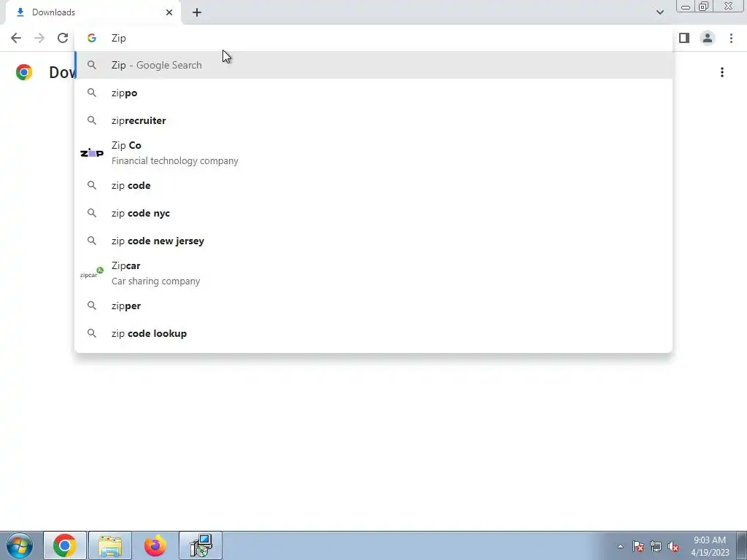
Task: Open Windows Explorer from the taskbar
Action: 110,545
